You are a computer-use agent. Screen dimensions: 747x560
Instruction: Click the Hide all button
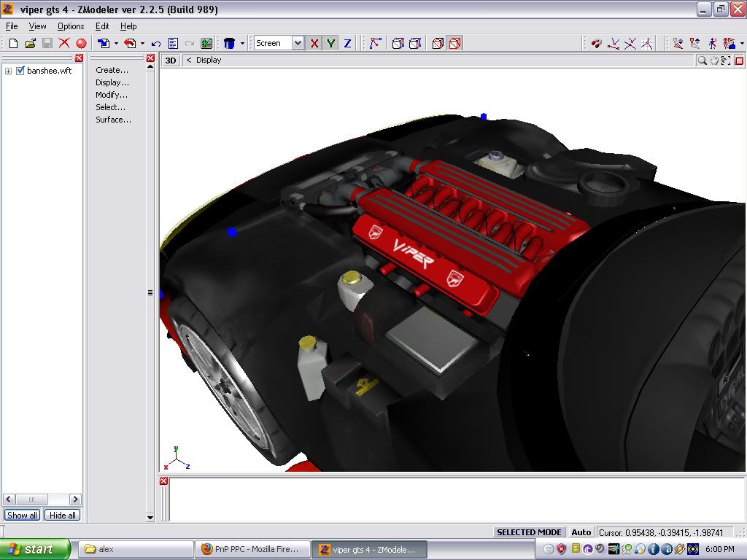tap(62, 515)
